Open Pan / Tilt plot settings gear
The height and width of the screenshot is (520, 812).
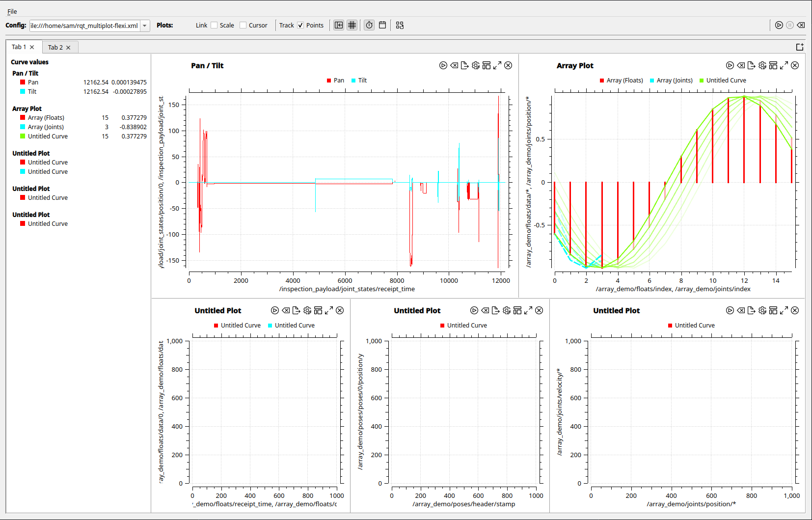pyautogui.click(x=476, y=65)
